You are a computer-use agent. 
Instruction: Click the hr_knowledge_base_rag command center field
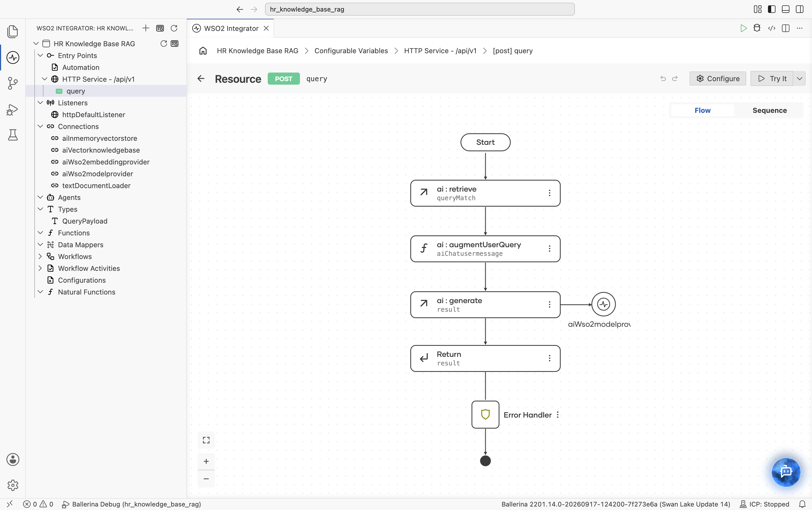coord(420,9)
